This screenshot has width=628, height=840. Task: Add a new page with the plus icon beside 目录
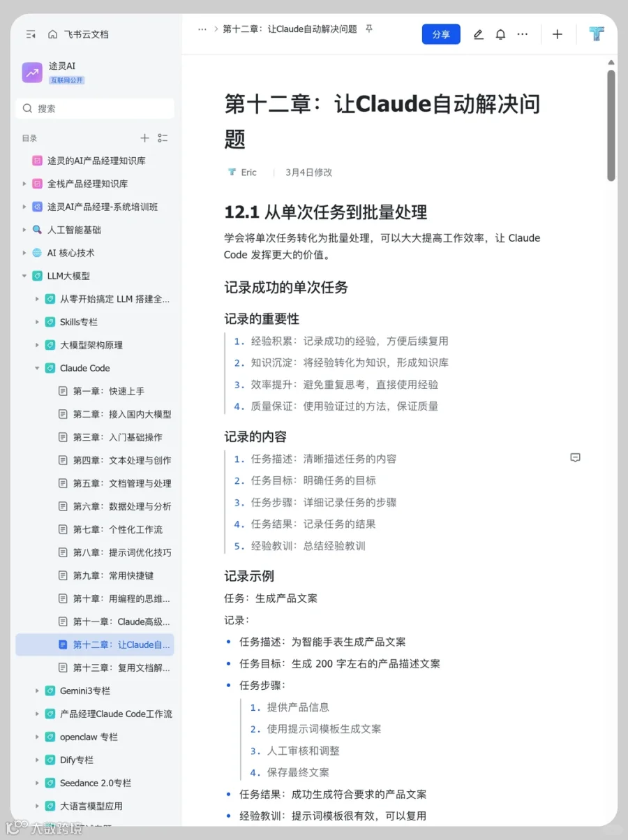[144, 138]
